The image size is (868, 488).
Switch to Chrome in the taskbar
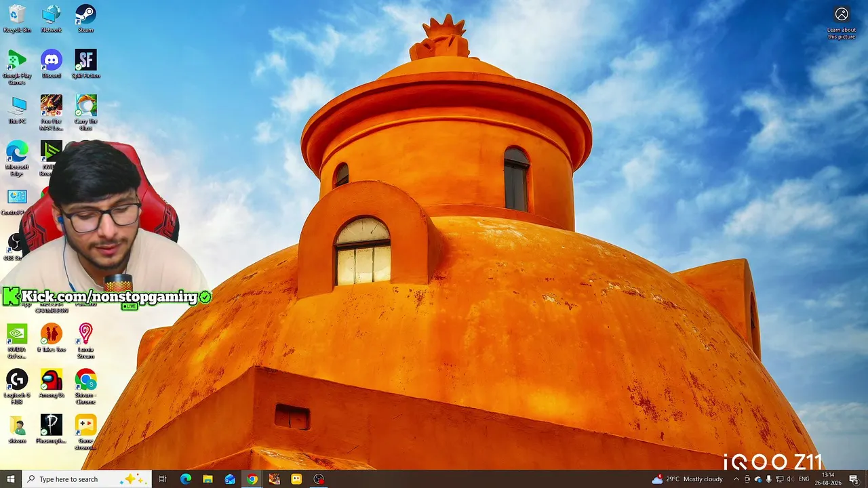[x=252, y=479]
